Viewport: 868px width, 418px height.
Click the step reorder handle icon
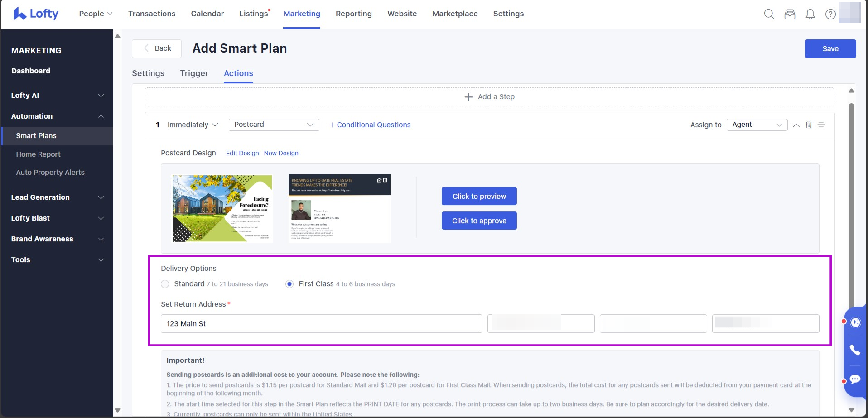click(x=821, y=125)
